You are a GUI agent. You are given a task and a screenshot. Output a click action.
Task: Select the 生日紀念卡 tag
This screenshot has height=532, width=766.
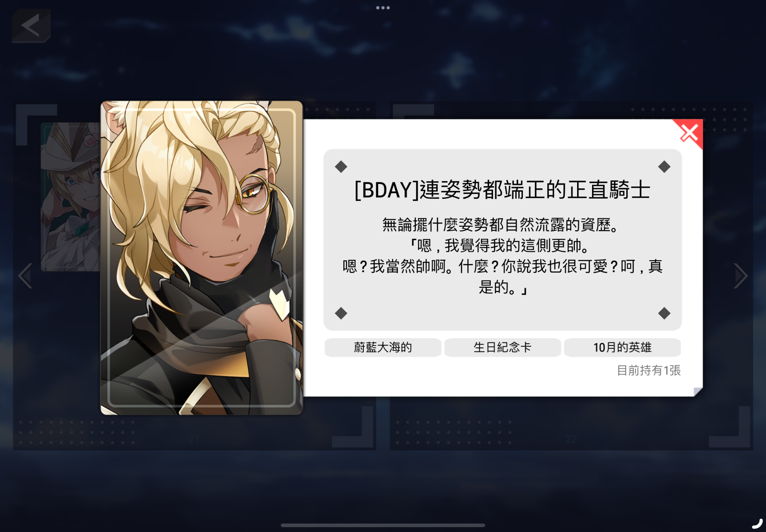pos(502,347)
